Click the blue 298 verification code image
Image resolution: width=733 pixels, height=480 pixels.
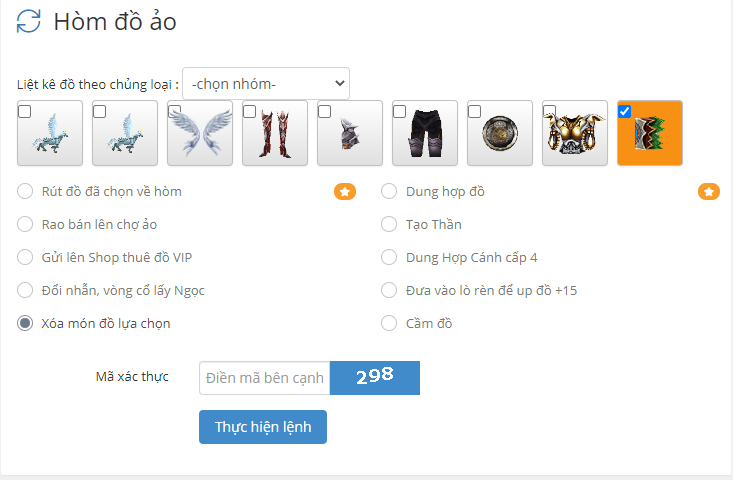[375, 378]
